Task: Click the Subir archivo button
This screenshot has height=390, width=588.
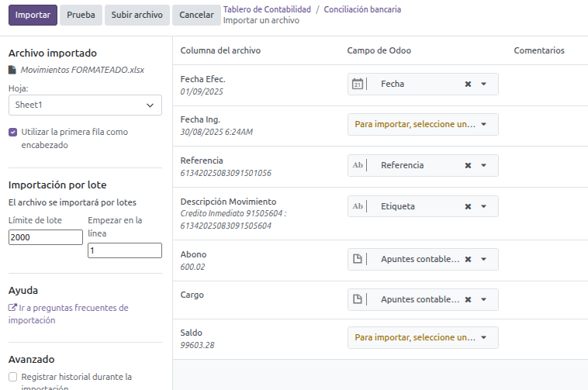Action: tap(137, 15)
